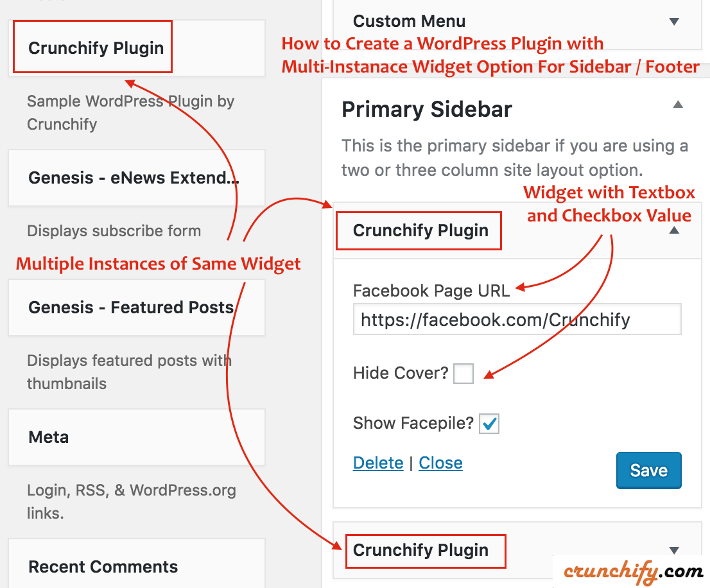Click the Primary Sidebar heading
This screenshot has width=710, height=588.
click(427, 109)
